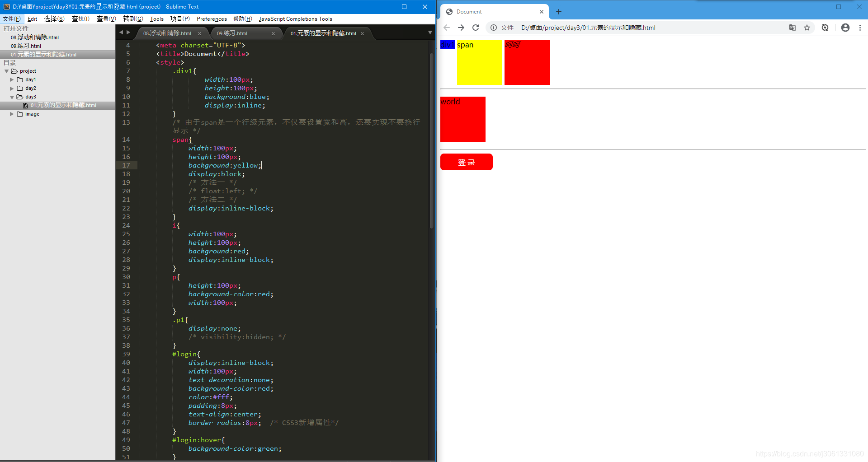Open the browser three-dot menu
The height and width of the screenshot is (462, 868).
pyautogui.click(x=860, y=28)
